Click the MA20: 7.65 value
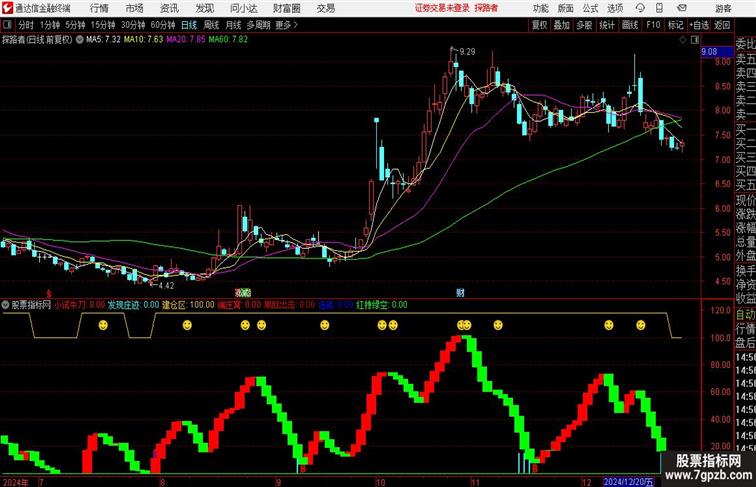This screenshot has height=487, width=756. click(x=186, y=40)
